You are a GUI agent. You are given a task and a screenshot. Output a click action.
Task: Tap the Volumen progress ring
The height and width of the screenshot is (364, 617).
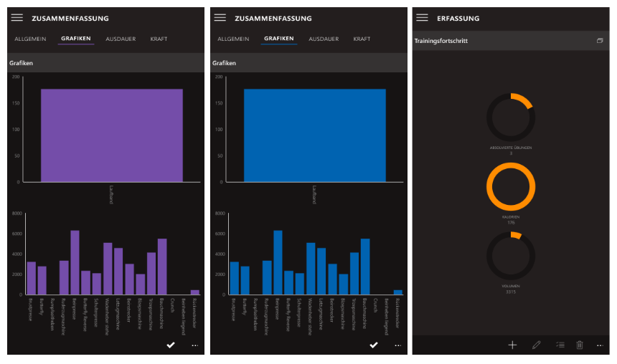click(511, 256)
